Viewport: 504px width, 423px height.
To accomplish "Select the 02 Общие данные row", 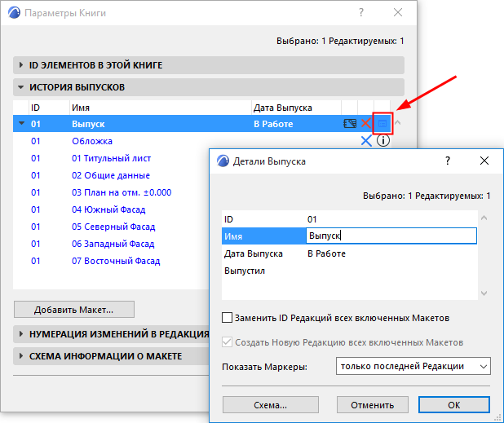I will point(111,175).
